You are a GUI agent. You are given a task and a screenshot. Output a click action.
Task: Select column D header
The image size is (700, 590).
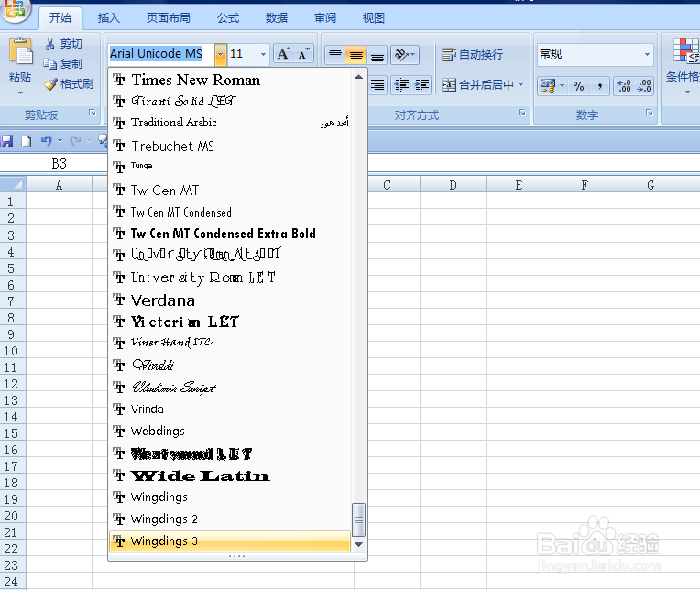(453, 185)
